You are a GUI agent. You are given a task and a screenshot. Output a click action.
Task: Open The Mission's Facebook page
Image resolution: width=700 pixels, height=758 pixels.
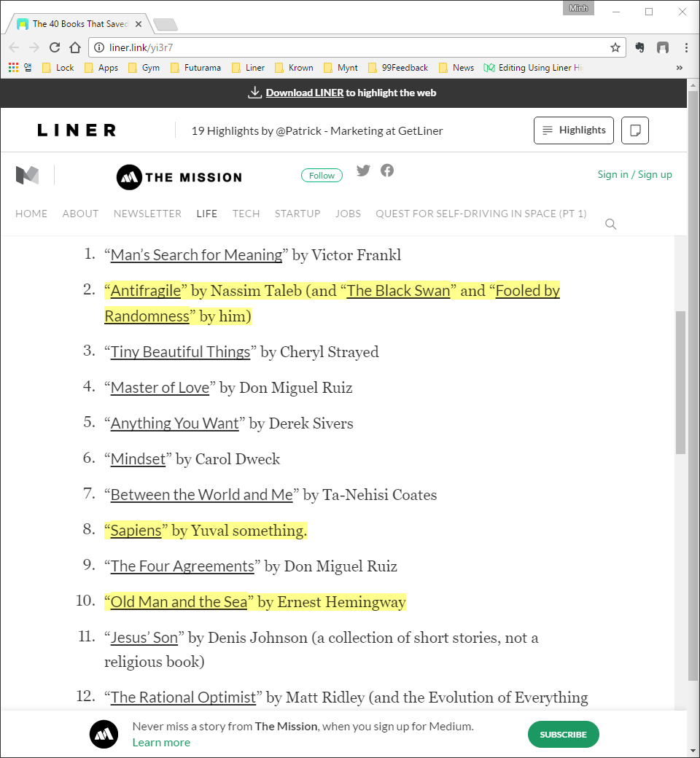pos(387,170)
